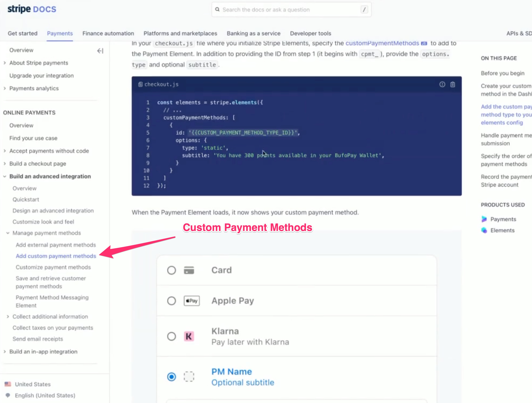Viewport: 532px width, 403px height.
Task: Click the Klarna K icon
Action: [x=189, y=336]
